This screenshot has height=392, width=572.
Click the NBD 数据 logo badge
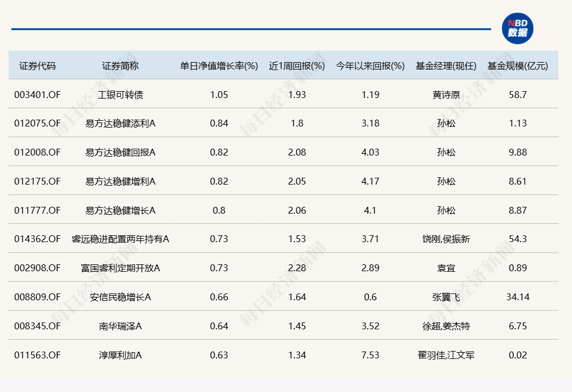pyautogui.click(x=517, y=28)
